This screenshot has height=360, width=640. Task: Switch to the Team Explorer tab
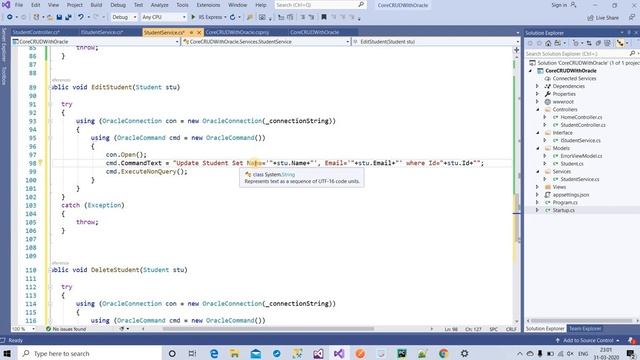click(x=585, y=329)
